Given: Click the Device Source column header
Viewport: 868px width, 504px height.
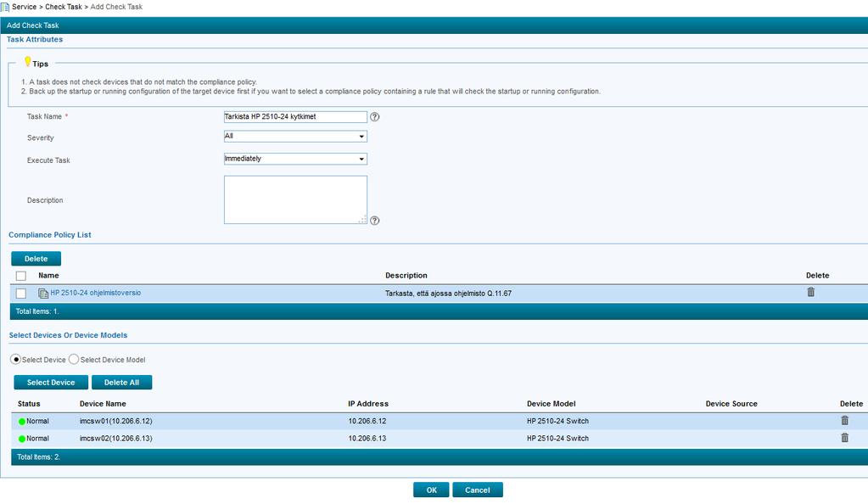Looking at the screenshot, I should (x=731, y=404).
